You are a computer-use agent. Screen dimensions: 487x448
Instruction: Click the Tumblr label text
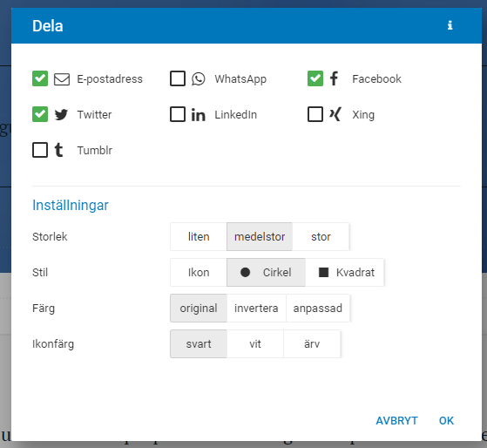[x=94, y=151]
